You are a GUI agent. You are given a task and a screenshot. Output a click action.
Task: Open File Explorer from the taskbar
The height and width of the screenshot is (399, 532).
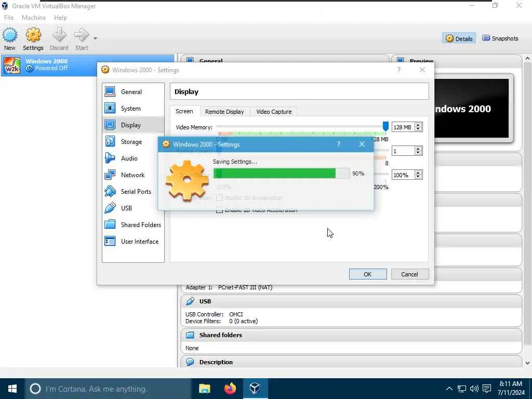click(205, 389)
